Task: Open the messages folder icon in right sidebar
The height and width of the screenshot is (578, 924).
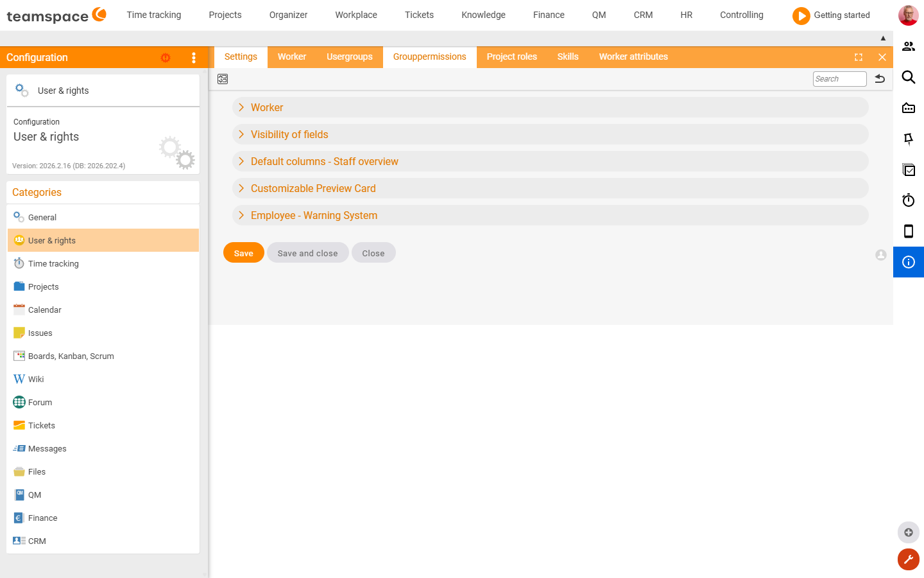Action: (x=909, y=108)
